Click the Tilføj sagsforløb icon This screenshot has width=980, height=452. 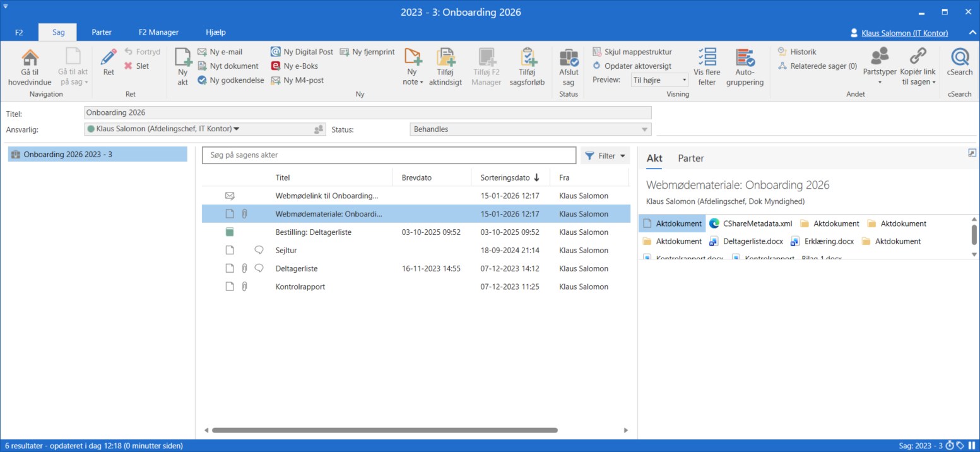coord(527,59)
